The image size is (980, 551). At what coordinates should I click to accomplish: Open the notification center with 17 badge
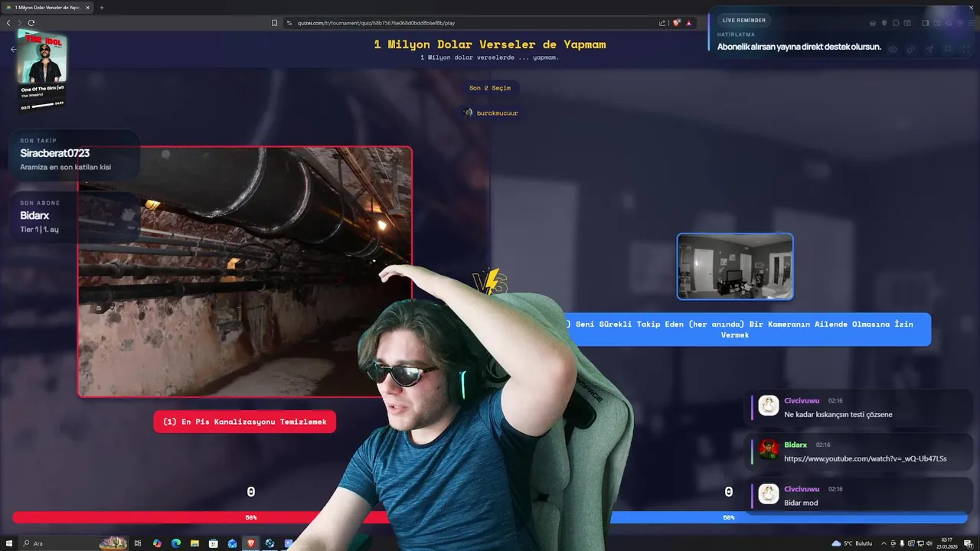[968, 543]
